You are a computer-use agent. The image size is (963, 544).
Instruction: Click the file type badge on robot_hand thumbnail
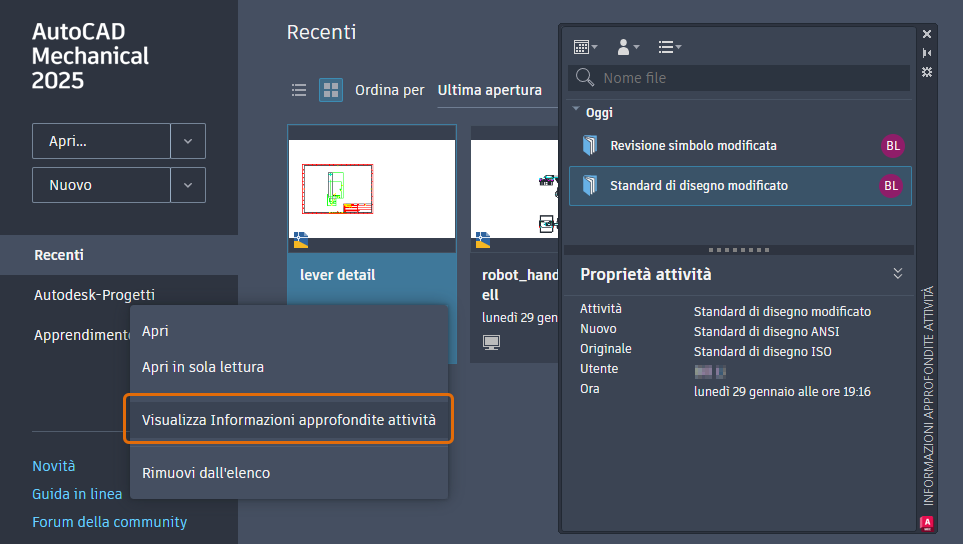click(x=483, y=239)
